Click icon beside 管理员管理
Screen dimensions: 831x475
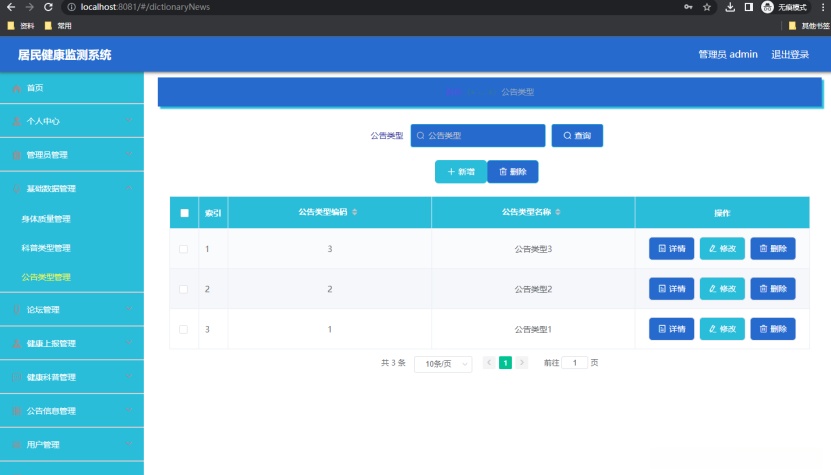(17, 155)
